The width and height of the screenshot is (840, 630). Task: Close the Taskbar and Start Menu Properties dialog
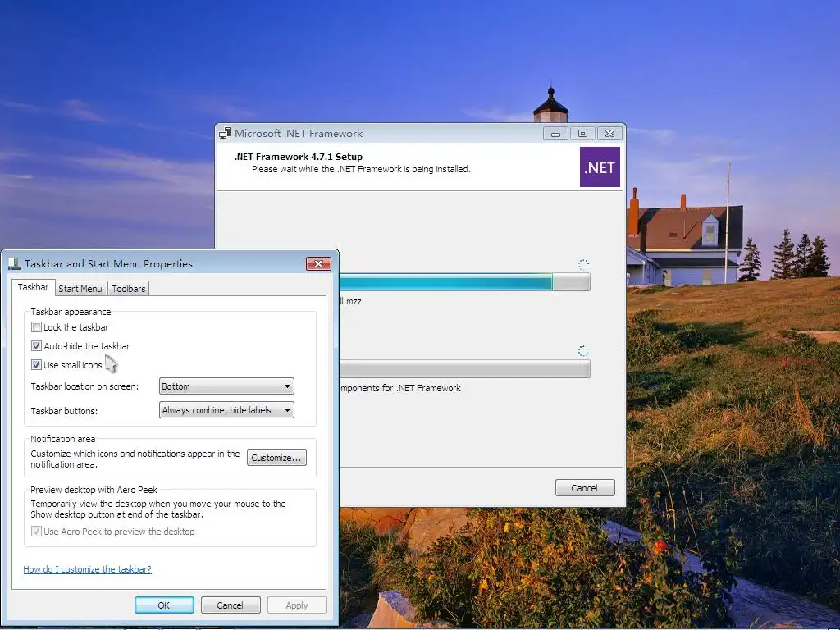[319, 263]
